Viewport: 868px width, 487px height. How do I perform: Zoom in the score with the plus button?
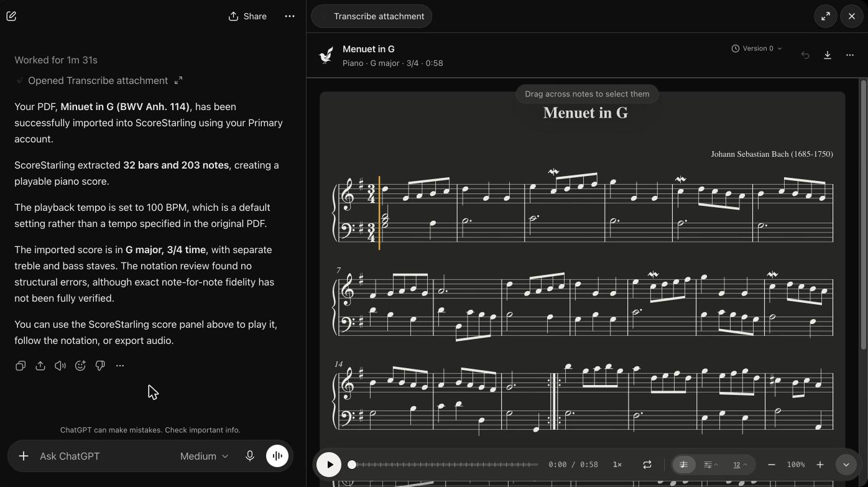point(820,465)
